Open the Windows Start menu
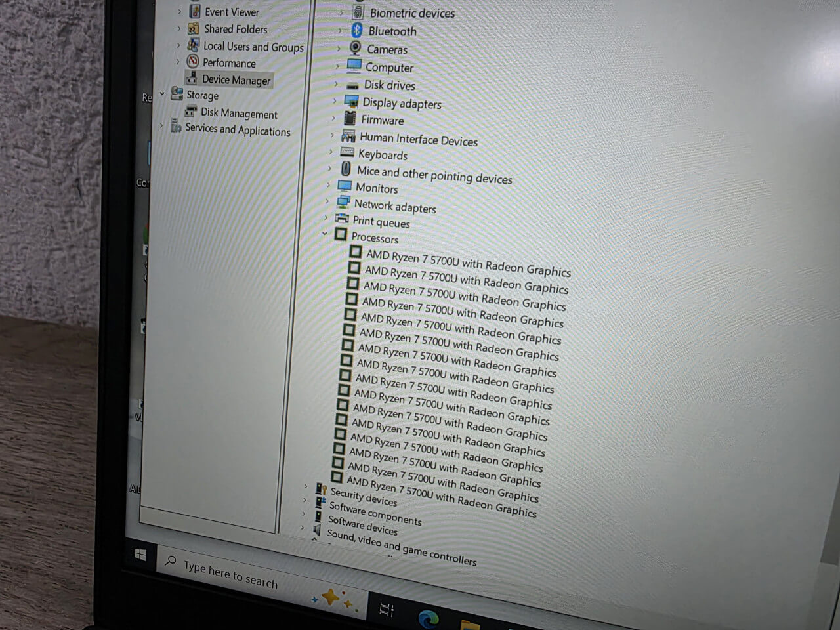 [140, 555]
